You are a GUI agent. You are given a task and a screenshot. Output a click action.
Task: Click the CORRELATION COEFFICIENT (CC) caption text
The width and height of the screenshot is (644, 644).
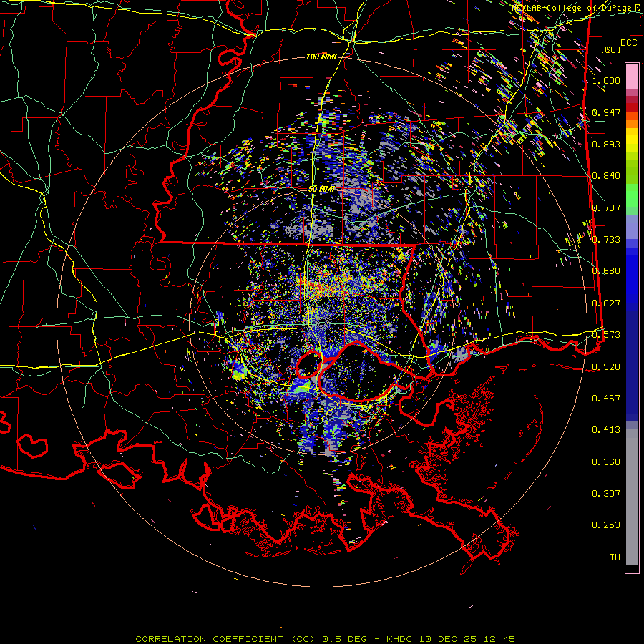225,639
